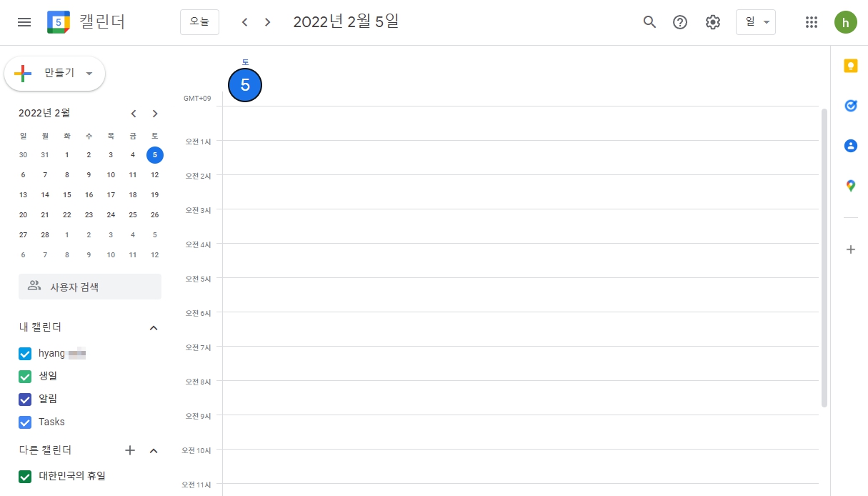Collapse the 내 캘린더 section
This screenshot has height=496, width=868.
pos(153,327)
